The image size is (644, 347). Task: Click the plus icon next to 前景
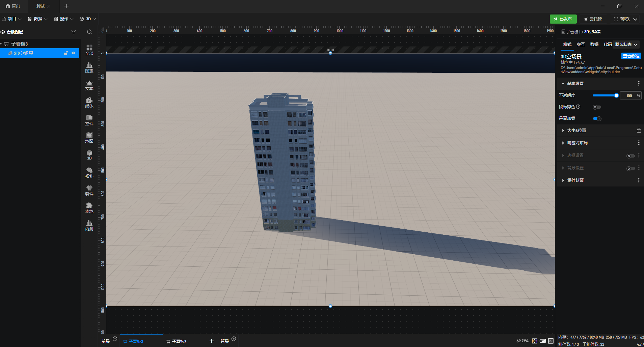[115, 339]
